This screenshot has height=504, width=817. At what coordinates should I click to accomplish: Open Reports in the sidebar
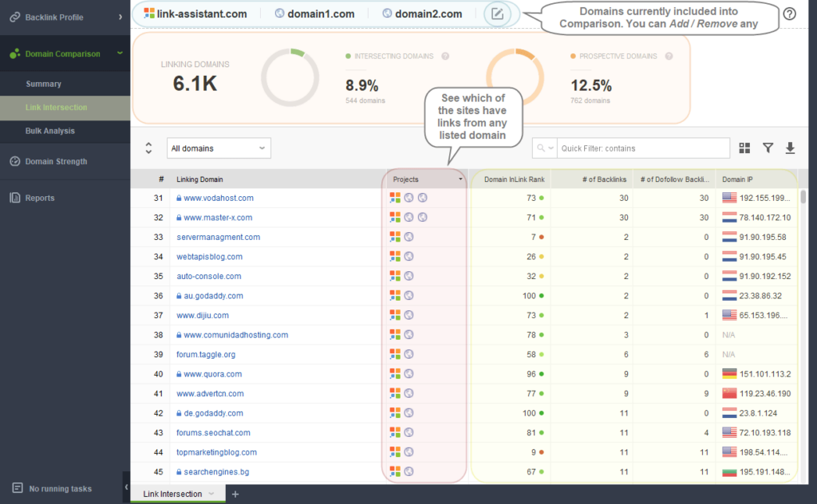pos(40,198)
